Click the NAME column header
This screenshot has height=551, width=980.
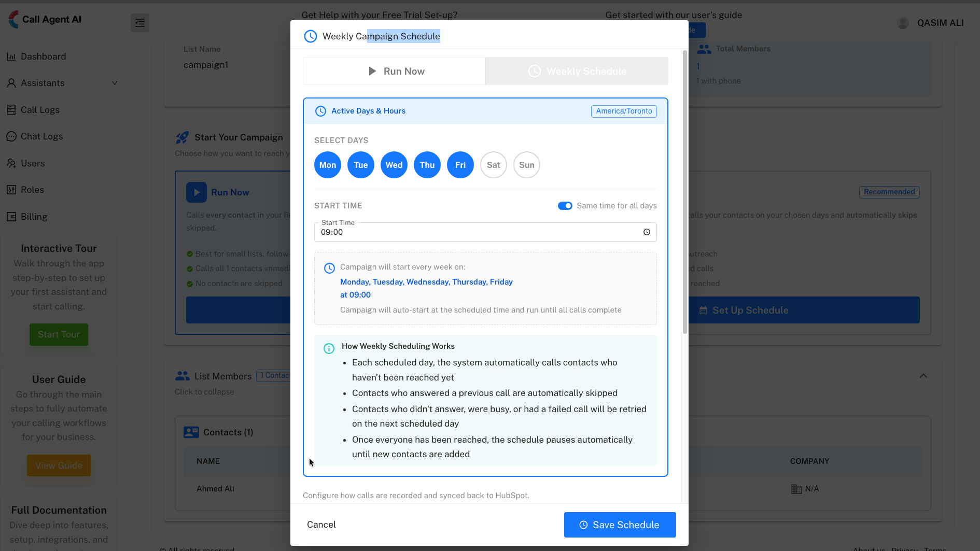coord(208,461)
